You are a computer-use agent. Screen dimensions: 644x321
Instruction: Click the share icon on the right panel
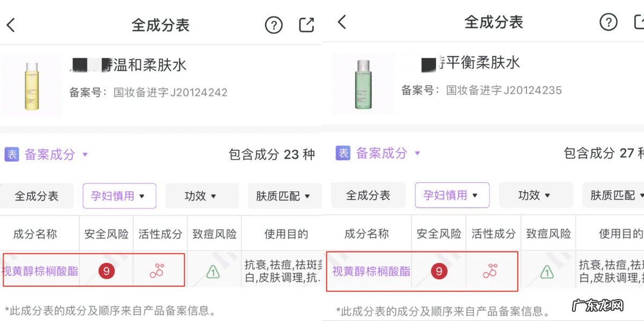pos(640,23)
